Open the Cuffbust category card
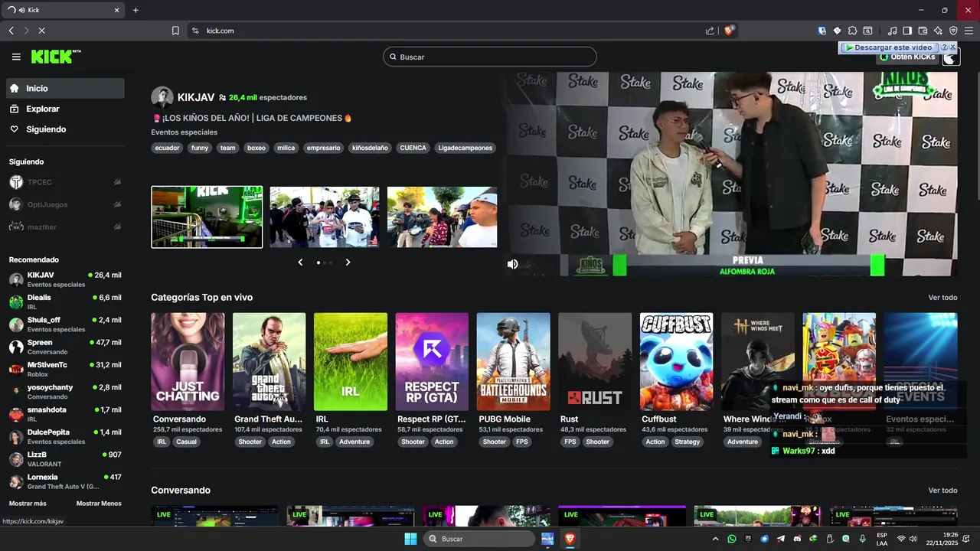Viewport: 980px width, 551px height. 676,361
